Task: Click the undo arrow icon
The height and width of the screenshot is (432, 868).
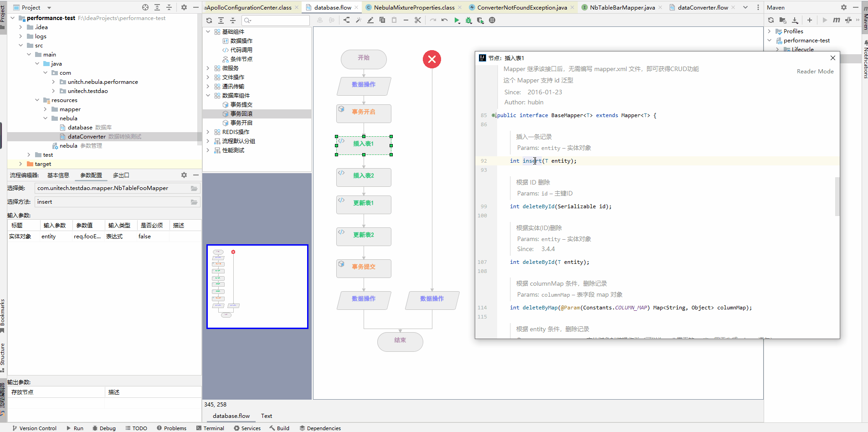Action: 444,21
